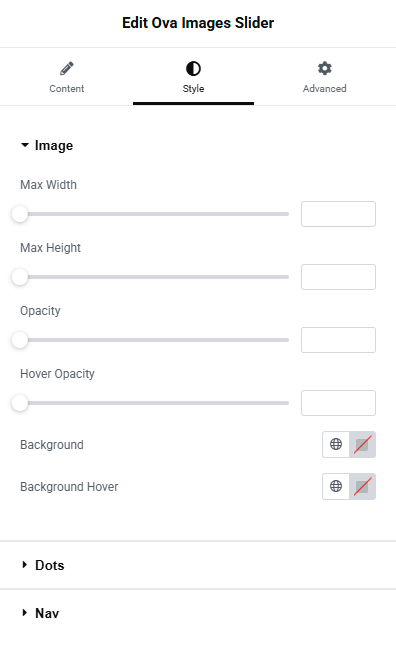Pick Background color swatch
Image resolution: width=396 pixels, height=646 pixels.
click(362, 444)
